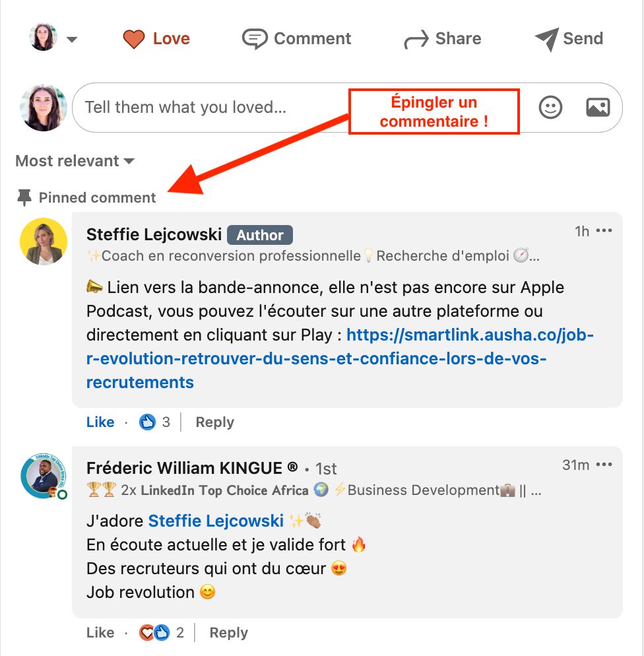
Task: Like Steffie Lejcowski's pinned comment
Action: click(100, 422)
